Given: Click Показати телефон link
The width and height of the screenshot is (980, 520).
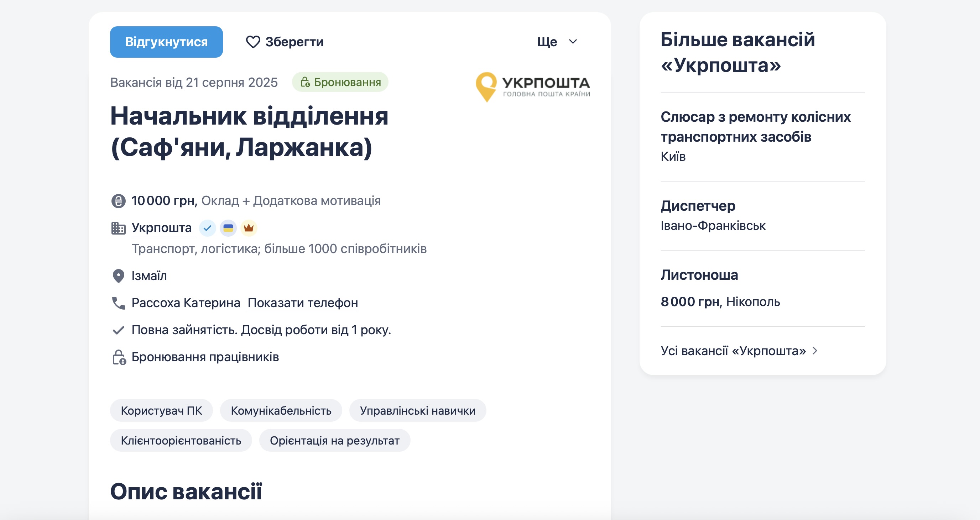Looking at the screenshot, I should pyautogui.click(x=303, y=303).
